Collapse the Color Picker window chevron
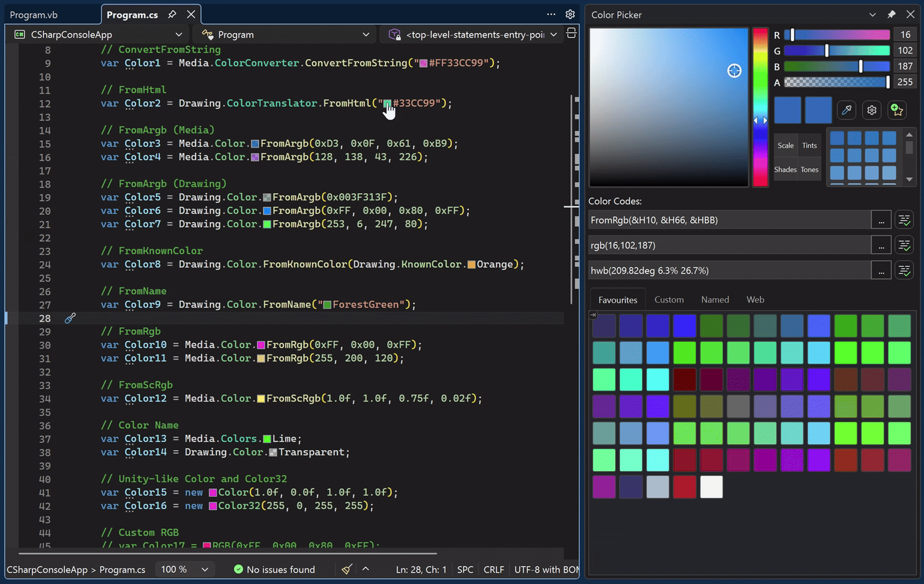This screenshot has height=584, width=924. click(x=872, y=14)
